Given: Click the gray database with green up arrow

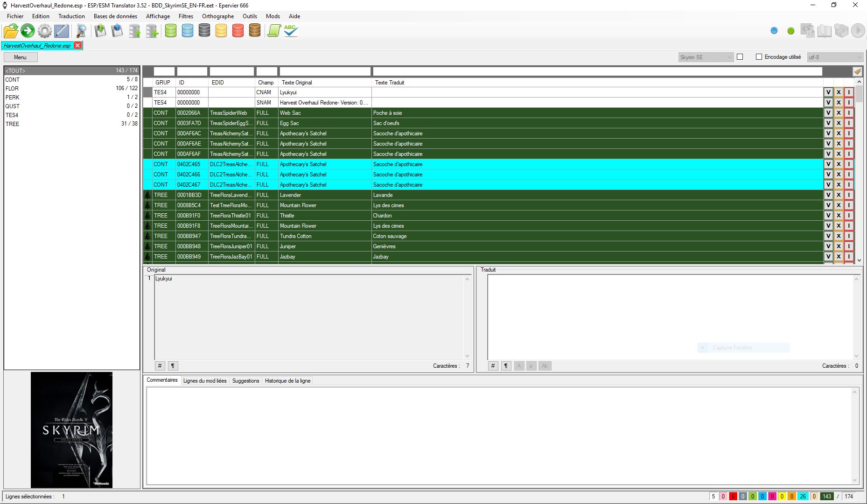Looking at the screenshot, I should 134,31.
